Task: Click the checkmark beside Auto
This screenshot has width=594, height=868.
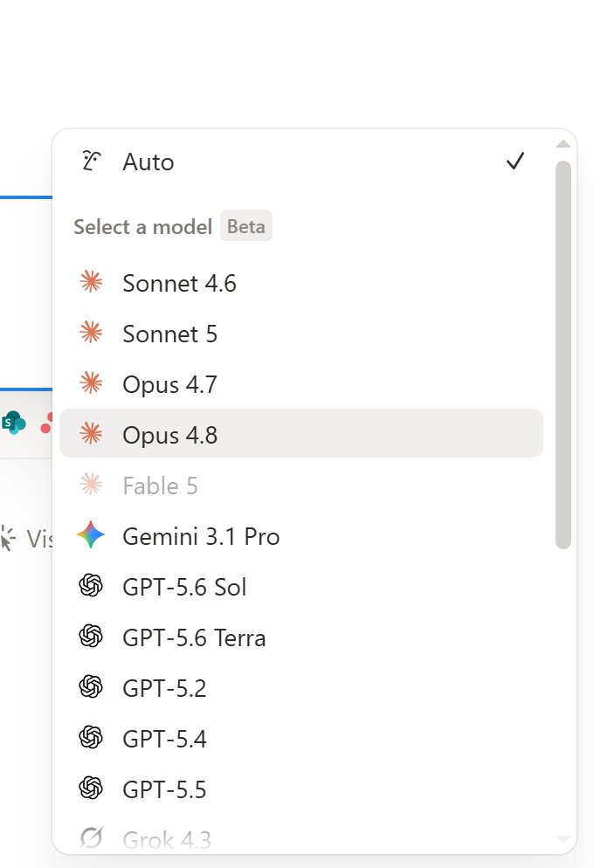Action: tap(515, 161)
